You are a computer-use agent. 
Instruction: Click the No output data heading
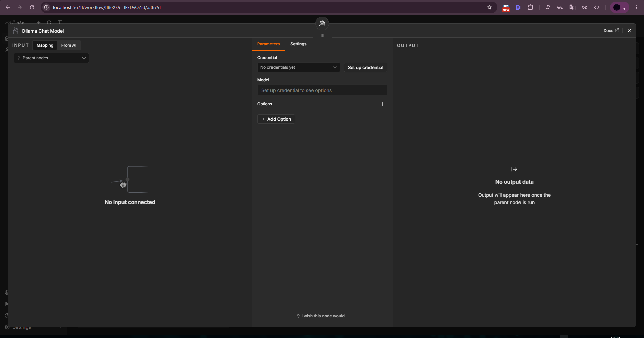pos(514,182)
